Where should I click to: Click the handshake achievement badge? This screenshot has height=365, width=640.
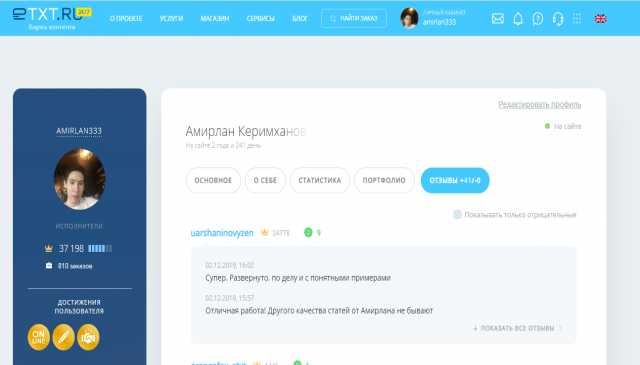click(88, 337)
